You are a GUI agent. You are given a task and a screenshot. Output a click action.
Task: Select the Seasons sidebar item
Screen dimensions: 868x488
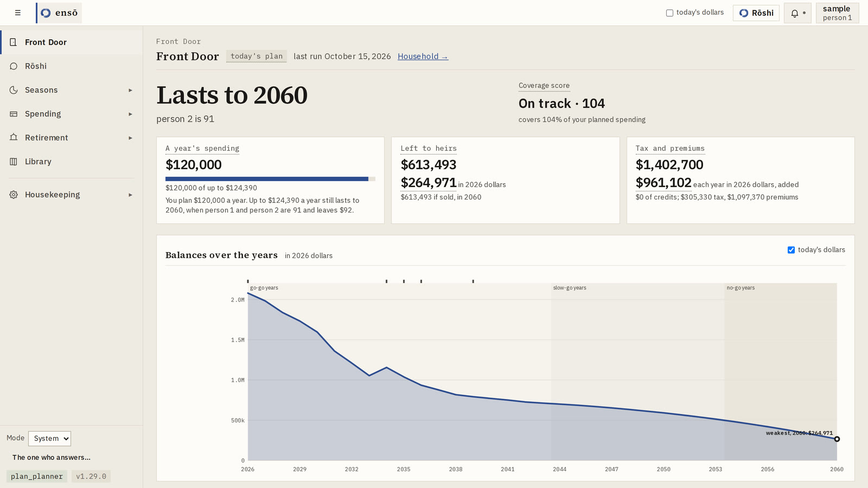[72, 89]
